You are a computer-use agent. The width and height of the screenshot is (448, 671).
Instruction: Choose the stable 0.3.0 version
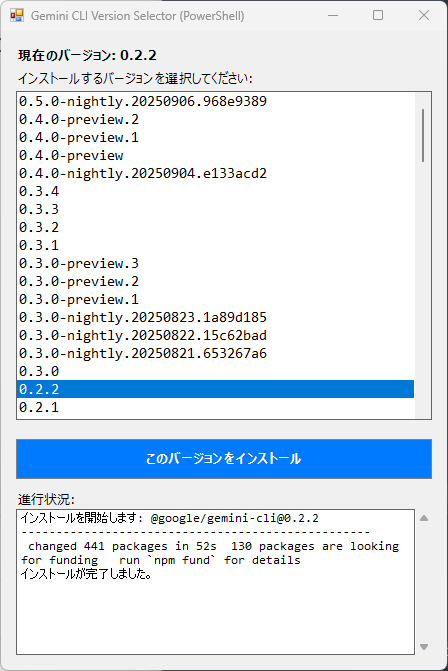click(215, 371)
